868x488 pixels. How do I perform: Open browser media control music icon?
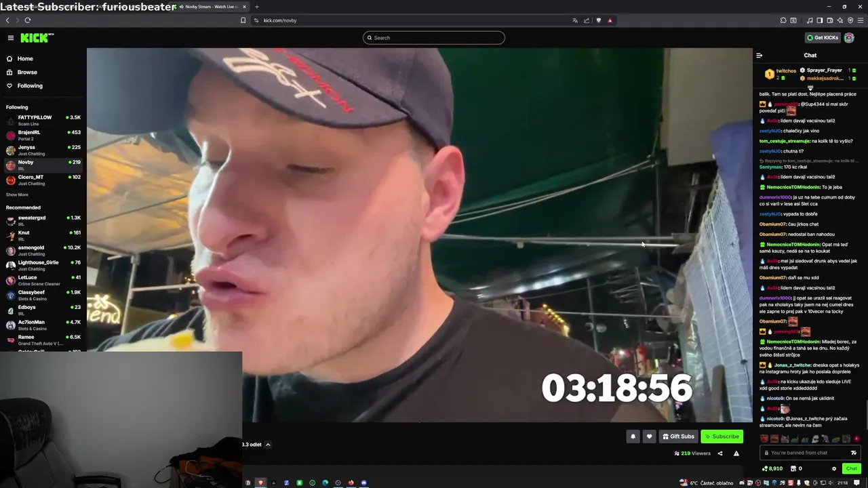810,20
